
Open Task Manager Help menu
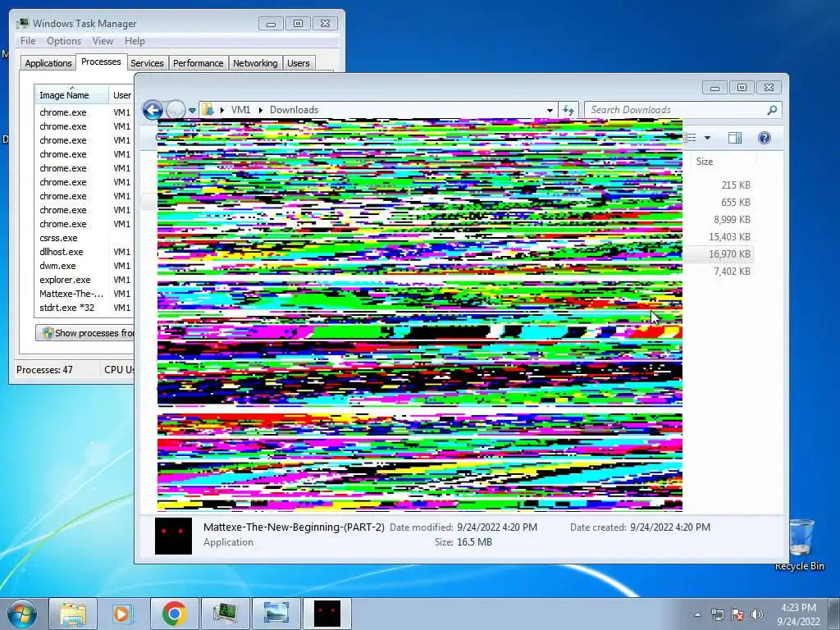coord(135,41)
